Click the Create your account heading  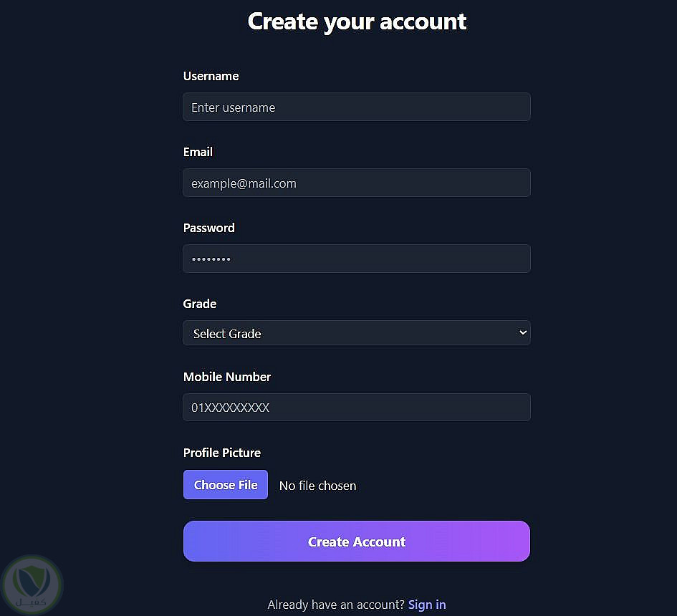(x=357, y=21)
